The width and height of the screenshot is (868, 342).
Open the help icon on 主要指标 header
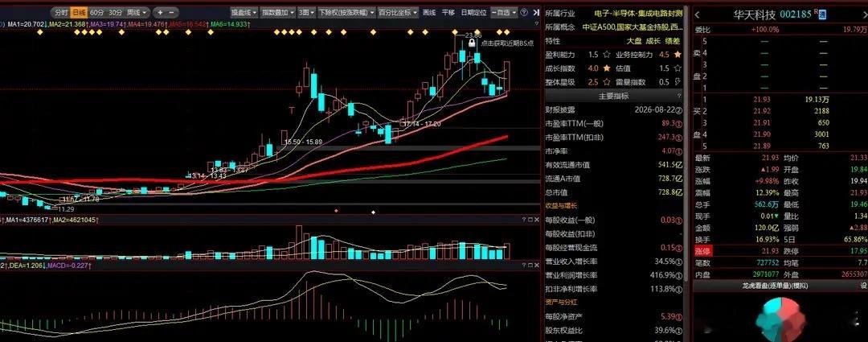pos(680,96)
